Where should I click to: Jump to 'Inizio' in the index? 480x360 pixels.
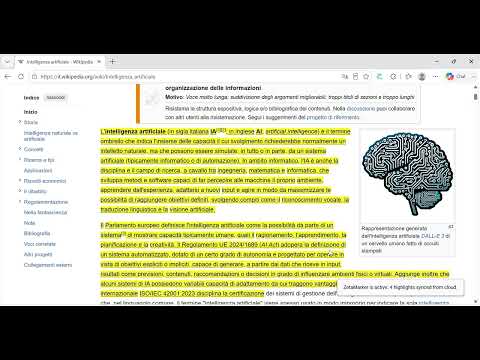coord(31,112)
